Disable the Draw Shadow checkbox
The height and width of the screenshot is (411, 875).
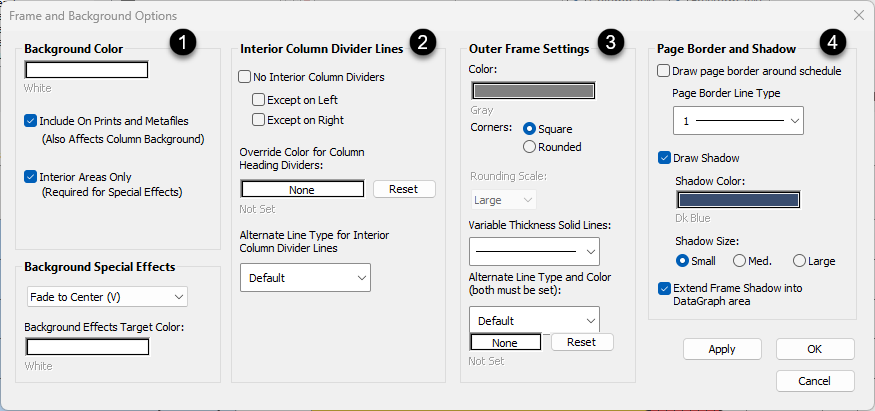pyautogui.click(x=664, y=158)
